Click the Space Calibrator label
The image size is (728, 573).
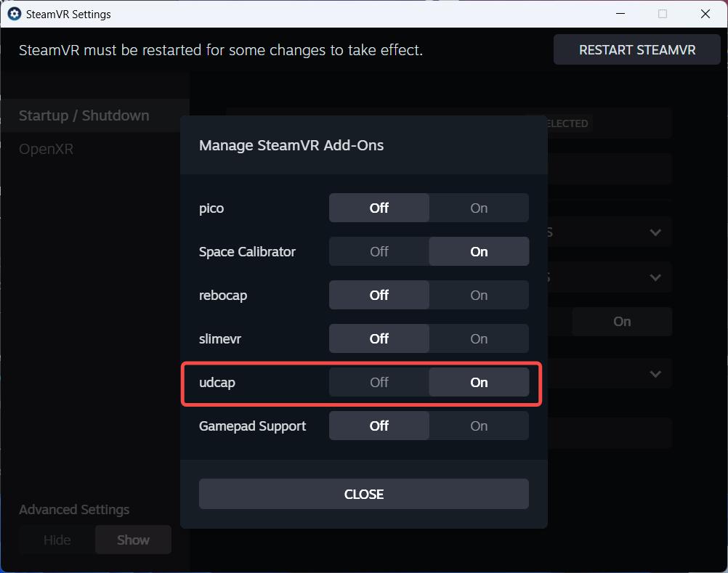tap(247, 251)
